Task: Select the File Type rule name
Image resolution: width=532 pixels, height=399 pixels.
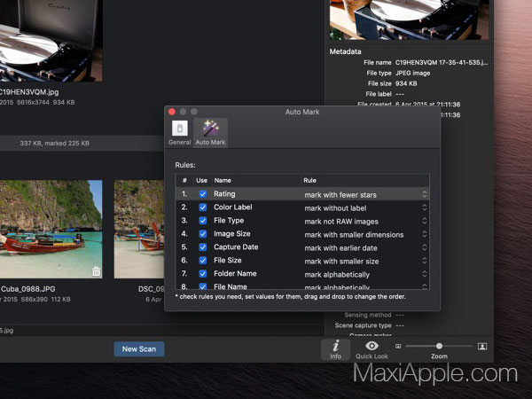Action: [229, 220]
